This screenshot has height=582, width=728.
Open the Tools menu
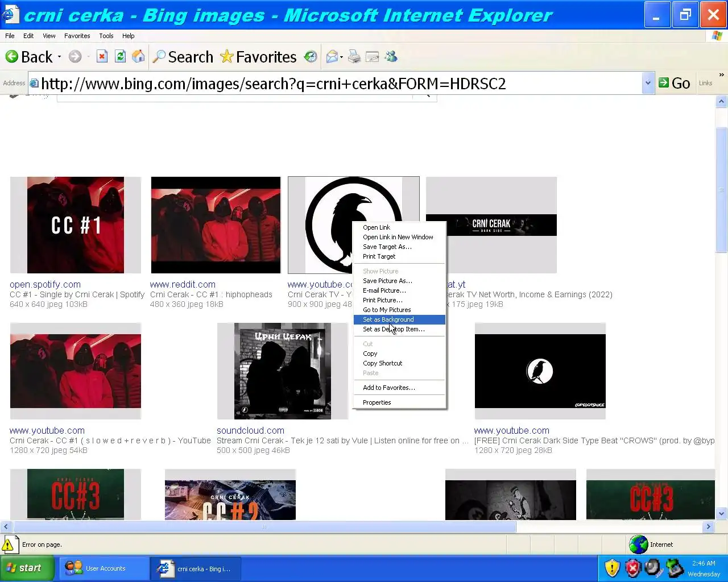106,36
